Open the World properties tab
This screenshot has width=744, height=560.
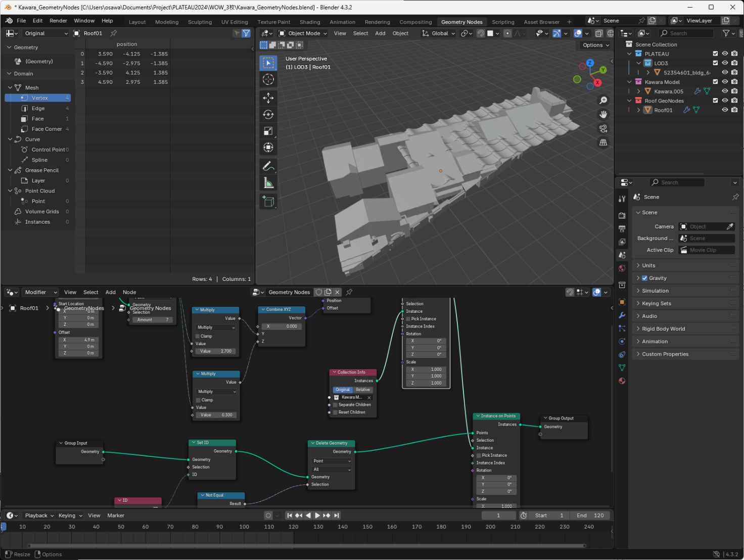[622, 268]
